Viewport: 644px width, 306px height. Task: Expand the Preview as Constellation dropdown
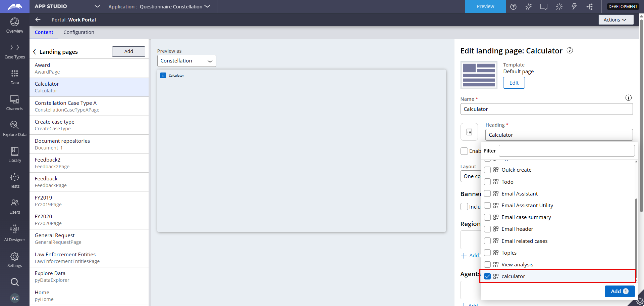point(186,61)
